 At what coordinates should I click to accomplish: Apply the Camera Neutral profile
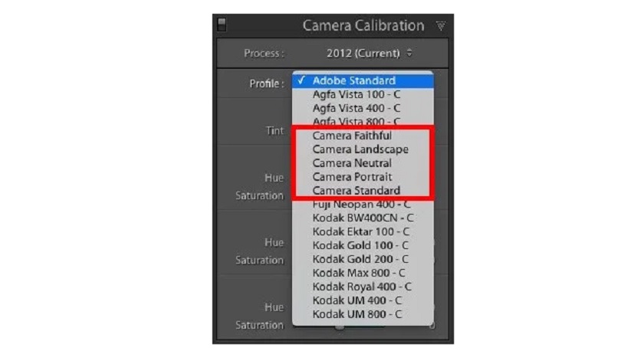(x=352, y=163)
